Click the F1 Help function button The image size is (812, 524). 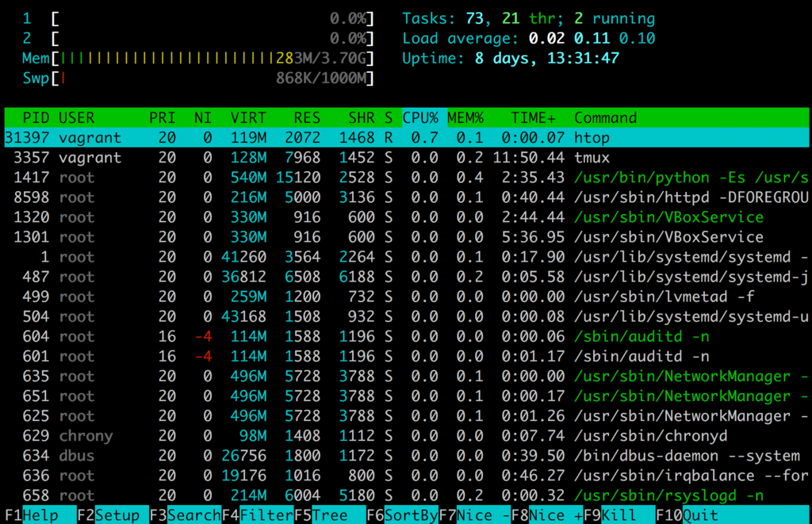(40, 515)
